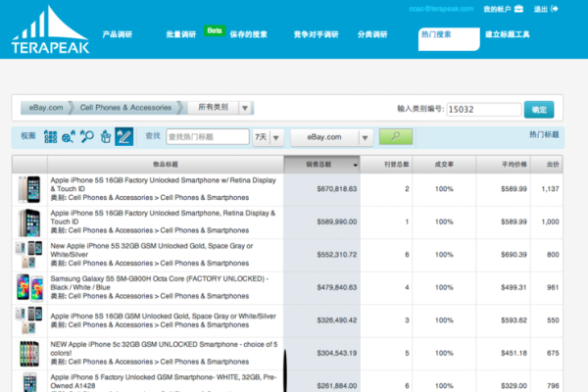Open title 'Samsung Galaxy S5 SM-G900H Octa Core'
The image size is (588, 392).
[160, 283]
